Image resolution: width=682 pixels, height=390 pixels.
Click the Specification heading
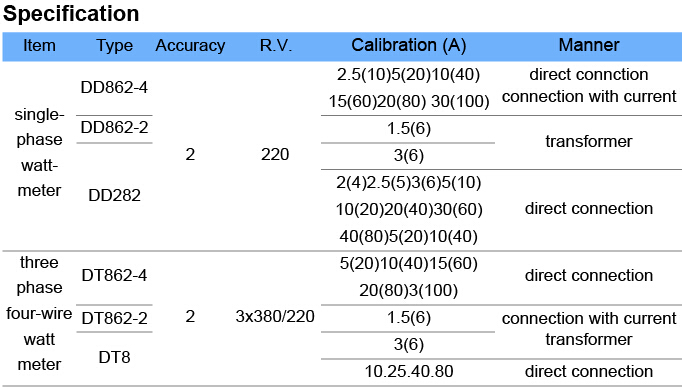[71, 14]
